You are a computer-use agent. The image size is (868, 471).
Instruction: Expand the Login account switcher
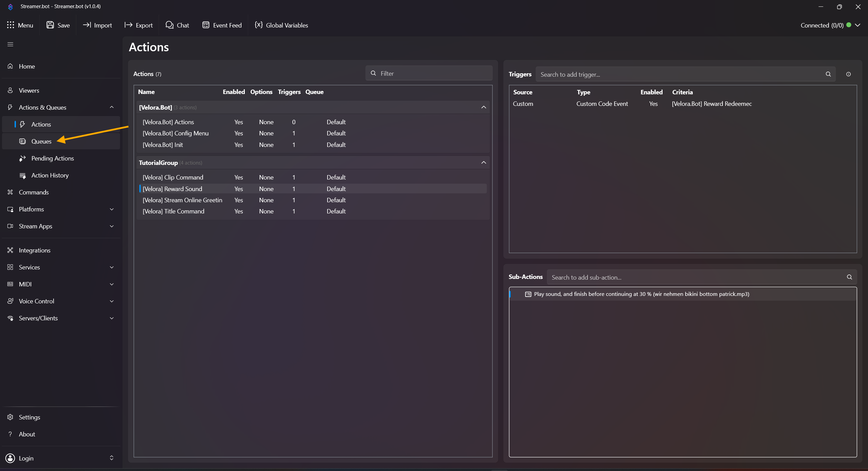tap(112, 458)
